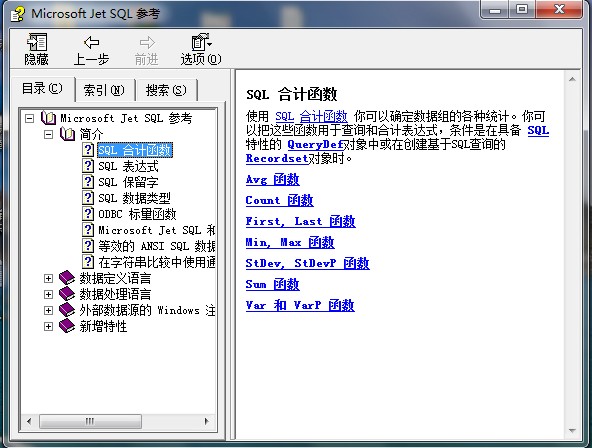This screenshot has width=592, height=448.
Task: Open the StDev, StDevP 函数 link
Action: 307,263
